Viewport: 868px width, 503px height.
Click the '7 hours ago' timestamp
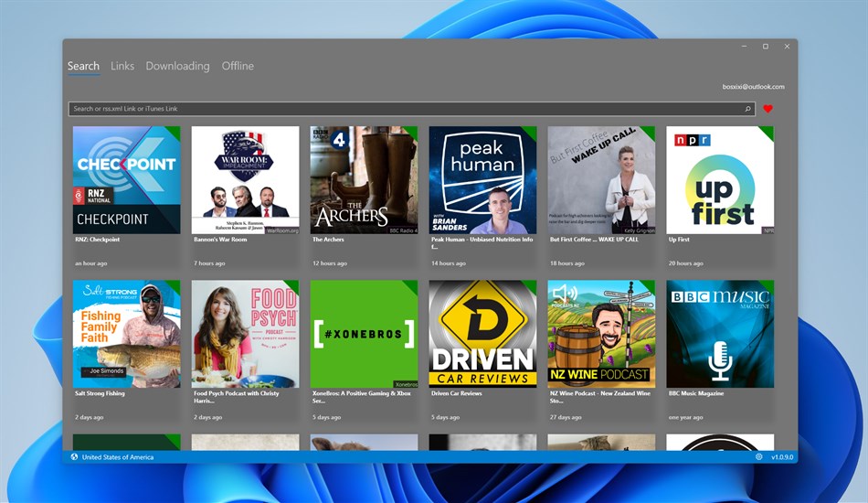pos(209,263)
